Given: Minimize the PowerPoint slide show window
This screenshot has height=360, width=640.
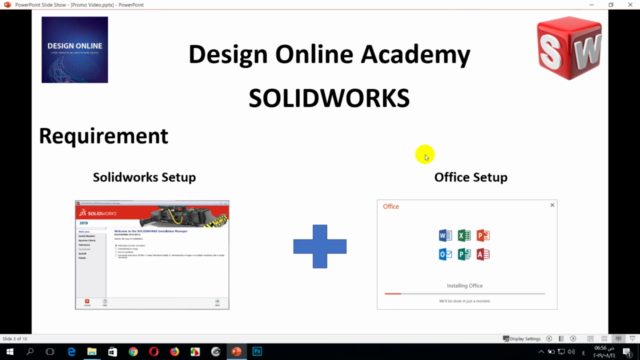Looking at the screenshot, I should (591, 4).
